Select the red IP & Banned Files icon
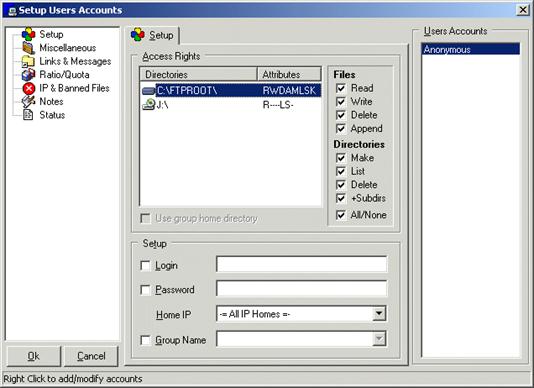The image size is (534, 388). 29,88
